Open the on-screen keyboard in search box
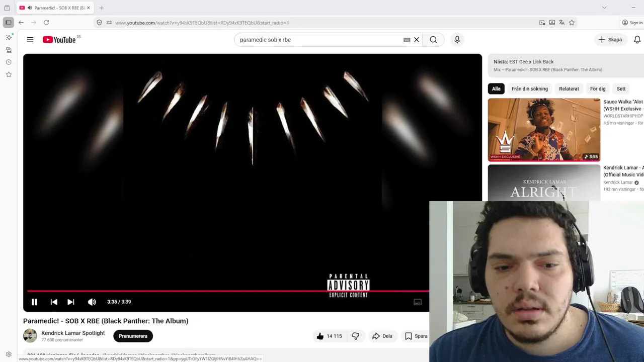Viewport: 644px width, 362px height. pyautogui.click(x=407, y=40)
